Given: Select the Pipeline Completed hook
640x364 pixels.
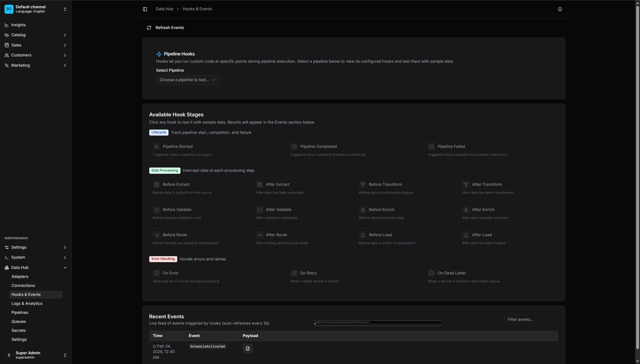Looking at the screenshot, I should click(x=353, y=150).
